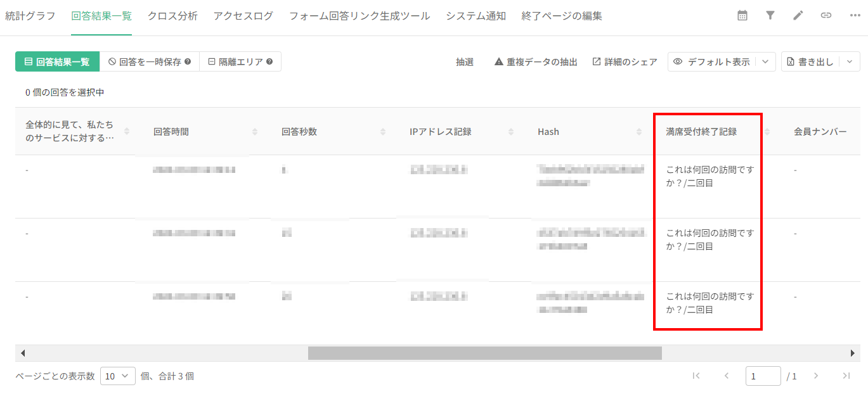Click the green 回答結果一覧 button
The width and height of the screenshot is (868, 394).
[57, 62]
